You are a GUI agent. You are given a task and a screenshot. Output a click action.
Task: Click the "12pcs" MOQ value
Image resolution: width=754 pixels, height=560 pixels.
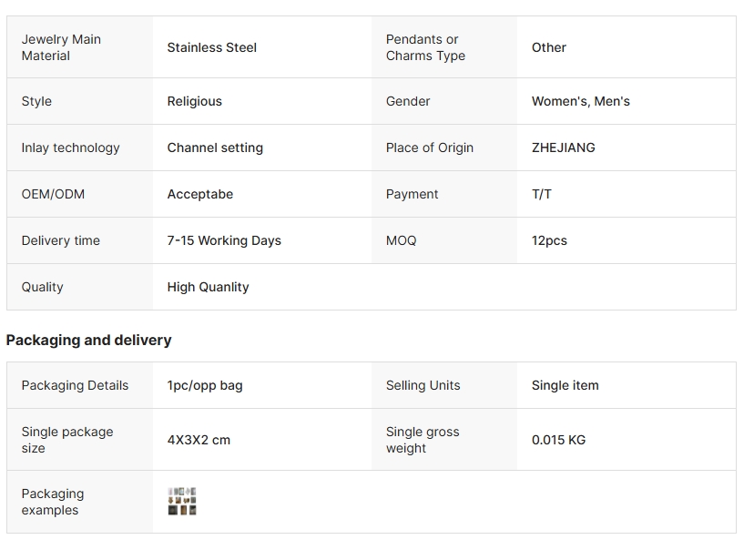(x=549, y=240)
